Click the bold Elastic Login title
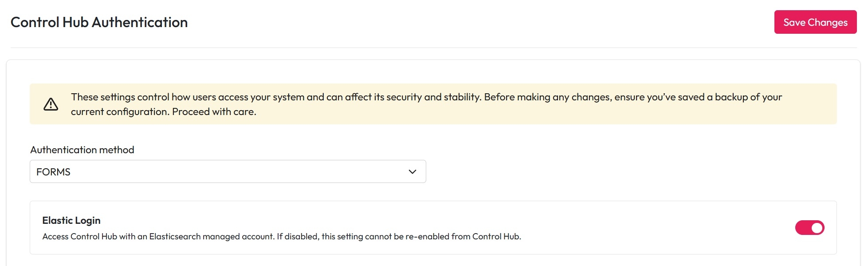 pos(71,221)
